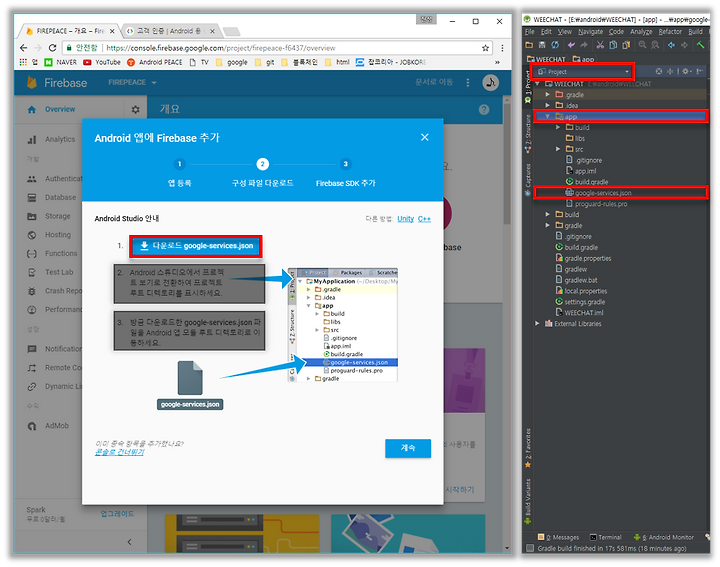The width and height of the screenshot is (720, 567).
Task: Click the 업그레이드 upgrade link in sidebar
Action: [x=117, y=514]
